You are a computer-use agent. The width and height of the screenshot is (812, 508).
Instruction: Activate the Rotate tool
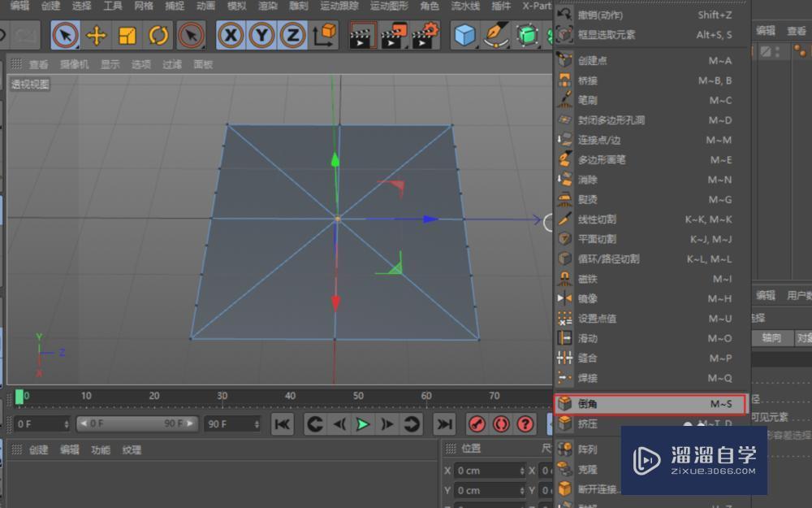click(158, 35)
